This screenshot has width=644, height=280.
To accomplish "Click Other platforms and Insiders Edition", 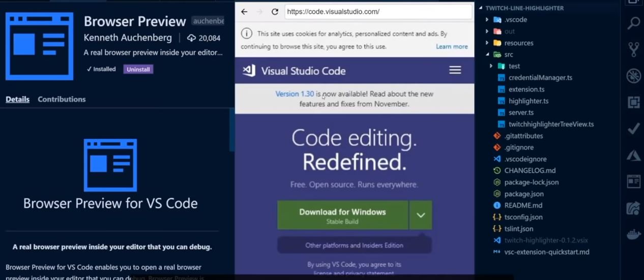I will 354,245.
